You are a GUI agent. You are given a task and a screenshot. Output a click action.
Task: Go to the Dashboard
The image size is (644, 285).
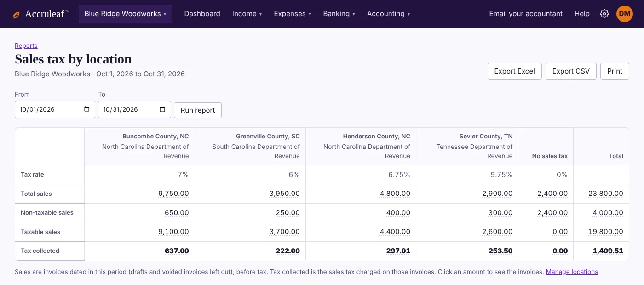(202, 14)
